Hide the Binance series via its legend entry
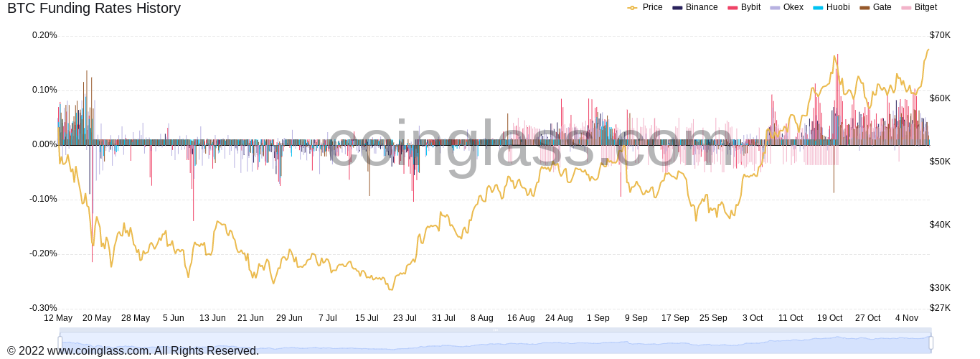 [694, 7]
